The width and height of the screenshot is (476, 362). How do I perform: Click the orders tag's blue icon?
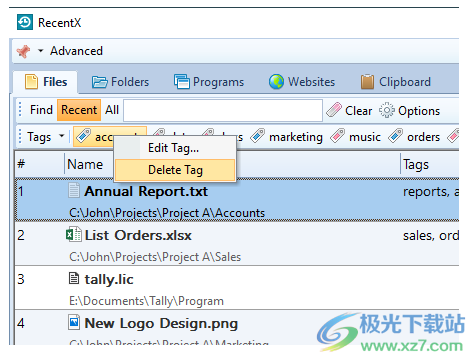point(396,136)
